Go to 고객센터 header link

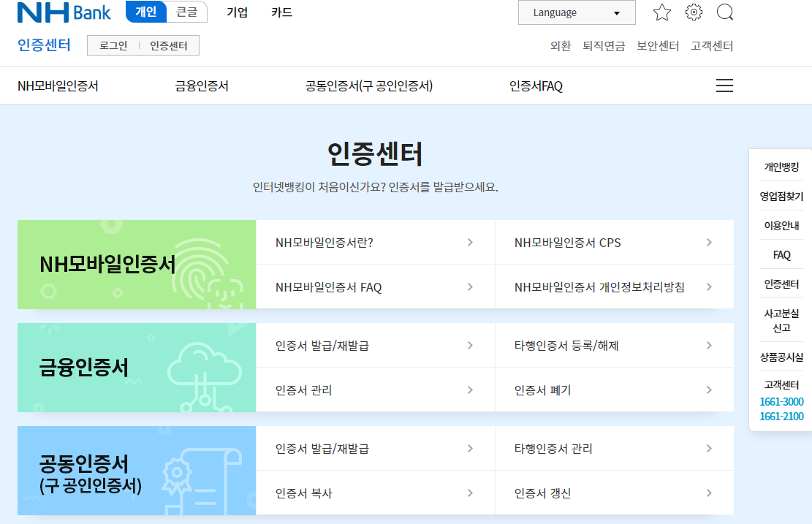712,46
